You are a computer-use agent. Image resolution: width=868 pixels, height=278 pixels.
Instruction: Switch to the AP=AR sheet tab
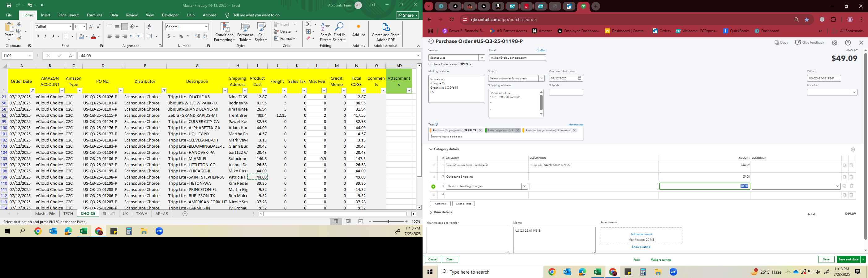[162, 214]
